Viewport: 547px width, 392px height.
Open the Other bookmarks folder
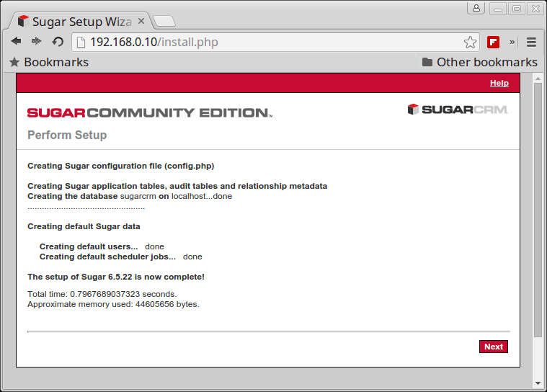point(480,62)
